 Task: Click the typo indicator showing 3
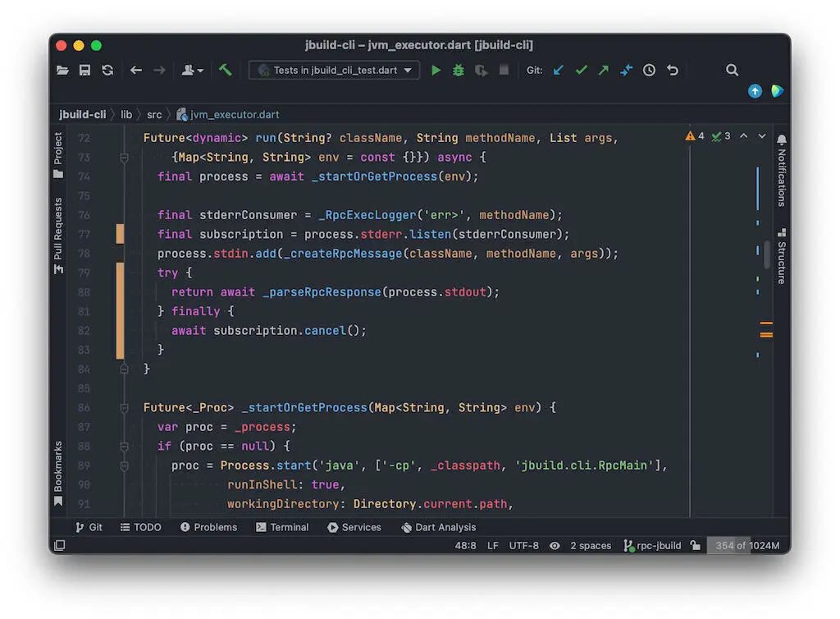(720, 136)
